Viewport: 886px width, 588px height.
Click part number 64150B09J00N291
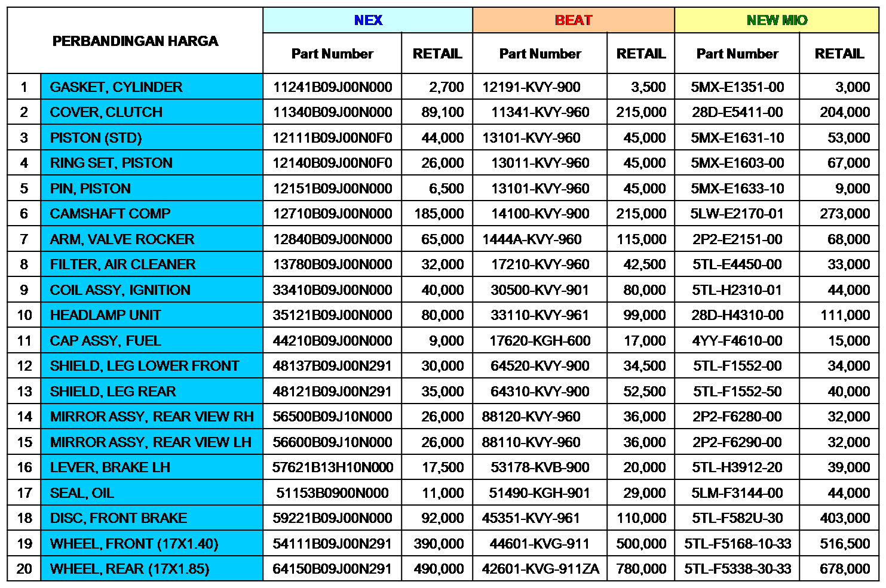[x=333, y=569]
